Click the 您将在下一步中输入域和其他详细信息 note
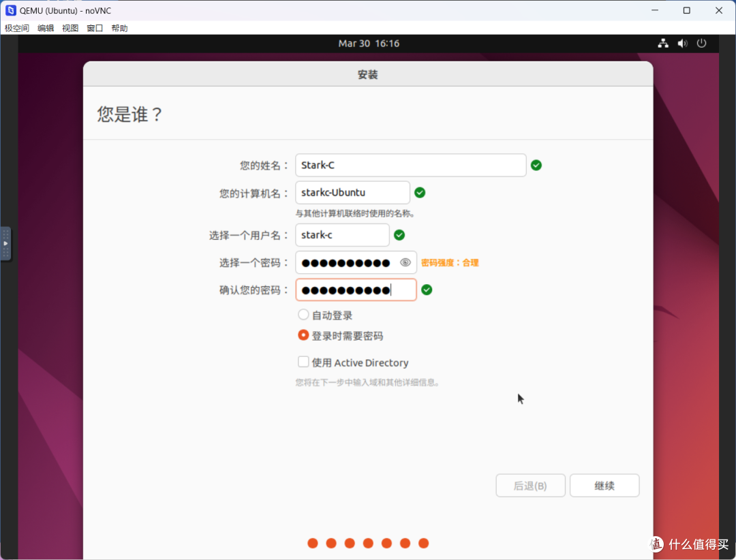The height and width of the screenshot is (560, 736). click(x=368, y=383)
